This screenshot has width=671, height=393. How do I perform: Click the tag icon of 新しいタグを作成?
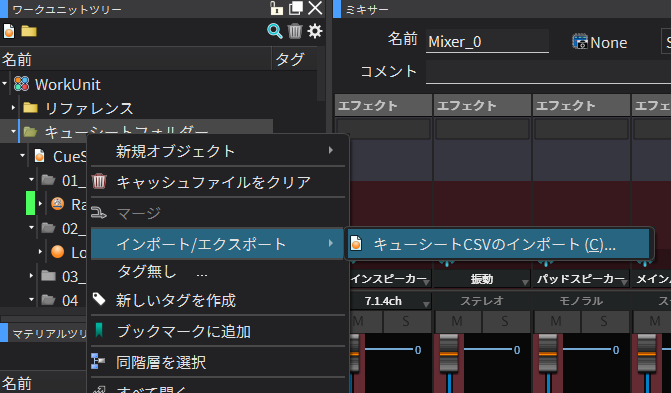tap(99, 299)
